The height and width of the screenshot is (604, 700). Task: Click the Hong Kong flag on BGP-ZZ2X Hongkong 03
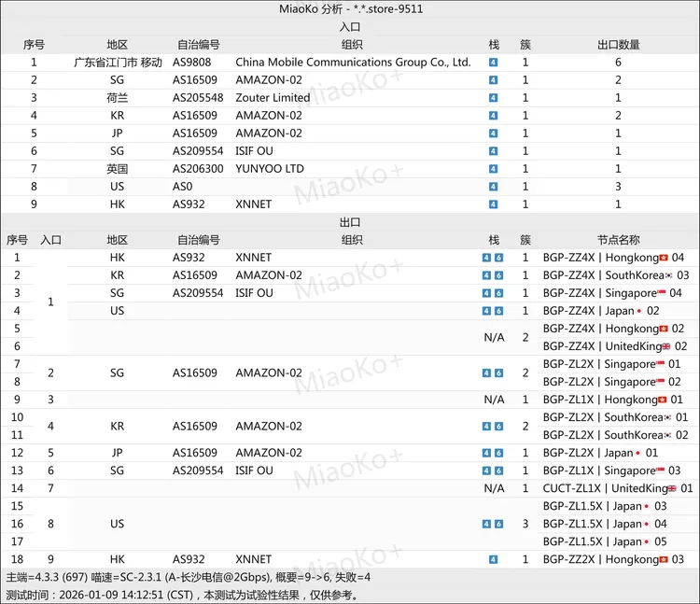tap(664, 559)
